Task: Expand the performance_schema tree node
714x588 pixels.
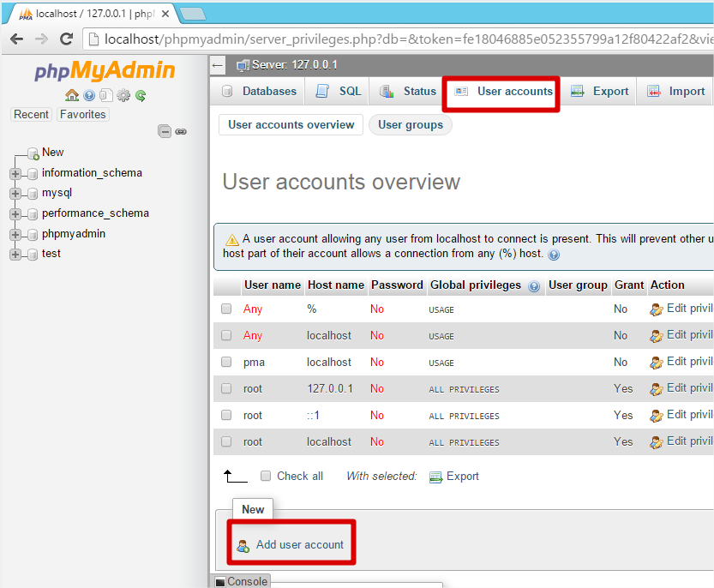Action: pos(15,213)
